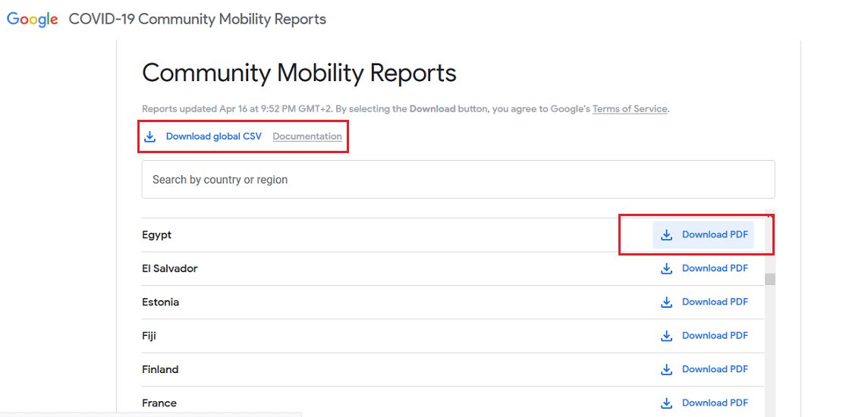Click the download icon beside global CSV
868x417 pixels.
pos(149,136)
